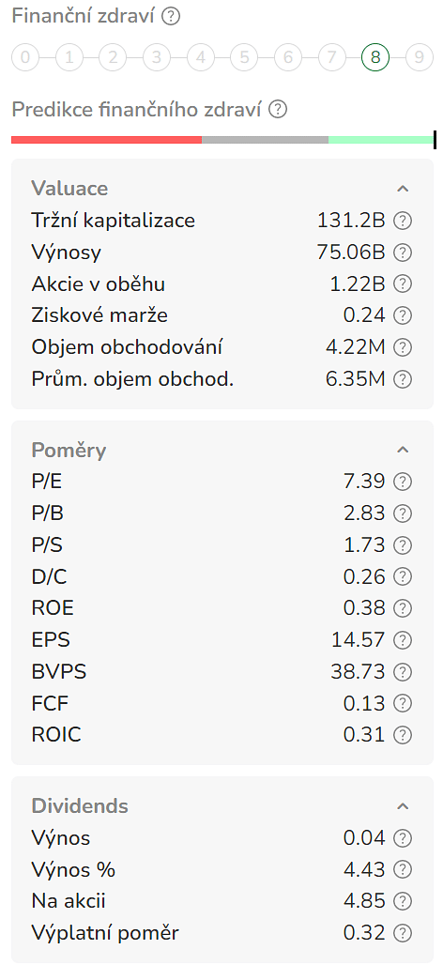Select financial health score 5
Screen dimensions: 443x980
point(244,58)
